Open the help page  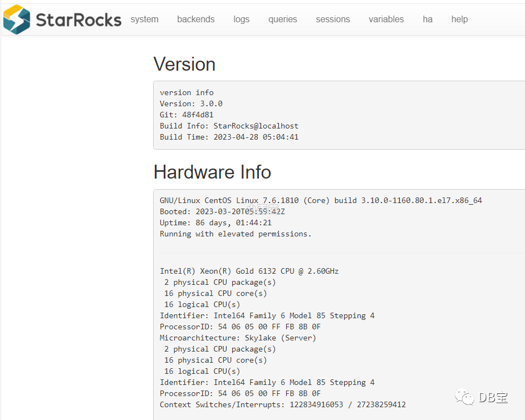pos(459,19)
